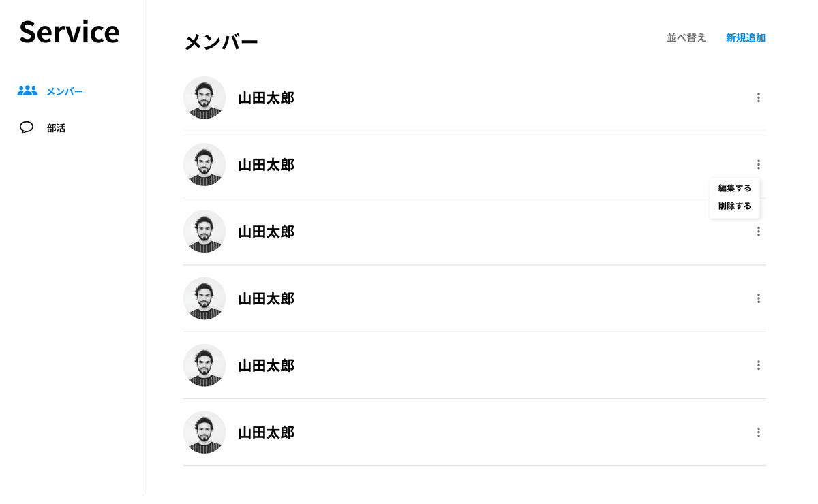Click the 山田太郎 name in the fifth row
Screen dimensions: 818x504
266,366
